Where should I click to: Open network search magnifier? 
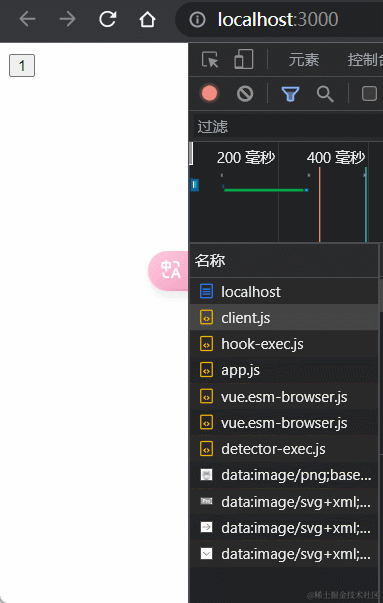click(325, 94)
